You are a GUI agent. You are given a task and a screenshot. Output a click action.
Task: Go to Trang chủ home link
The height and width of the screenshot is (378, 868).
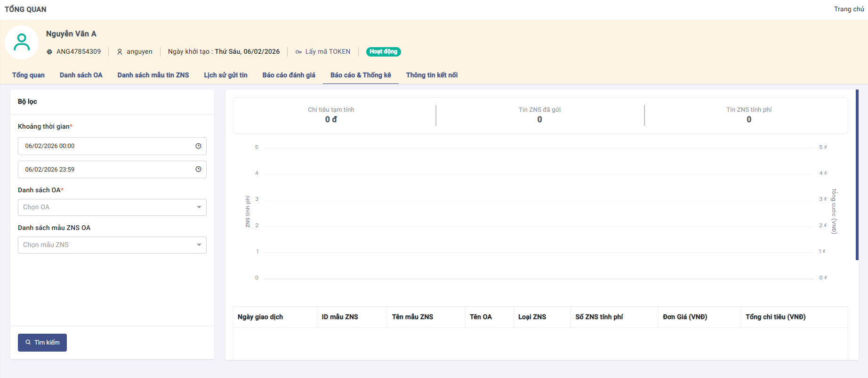pos(849,9)
